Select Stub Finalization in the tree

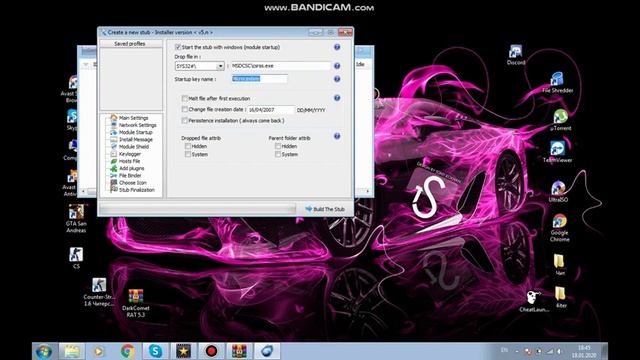click(136, 190)
